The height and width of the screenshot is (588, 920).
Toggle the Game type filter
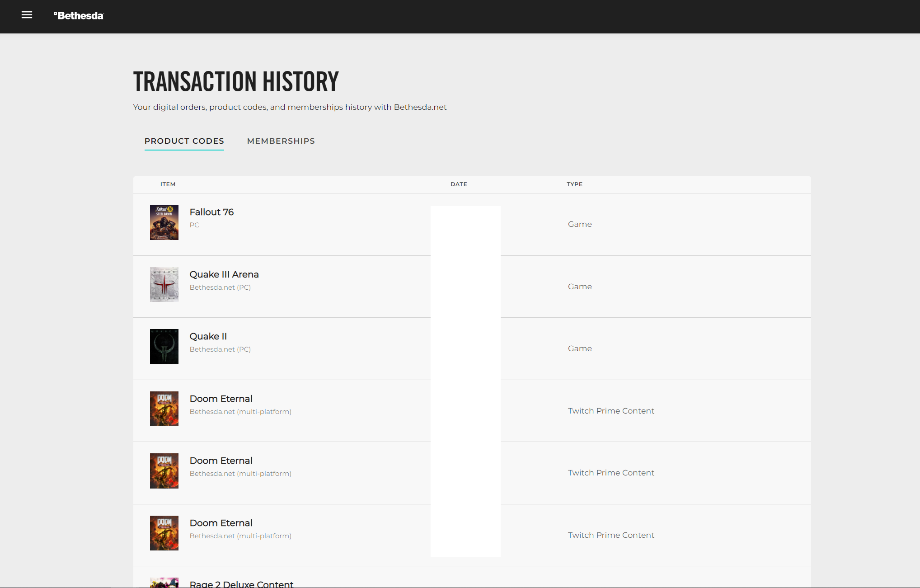pos(579,224)
